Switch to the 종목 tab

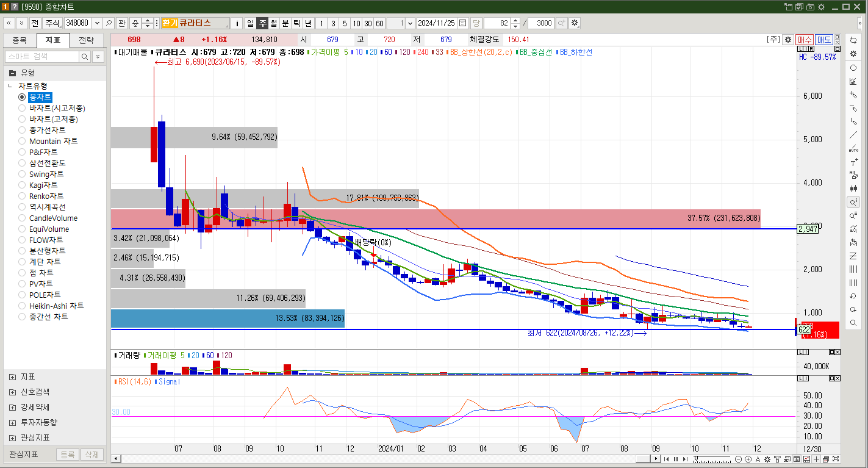(x=20, y=40)
